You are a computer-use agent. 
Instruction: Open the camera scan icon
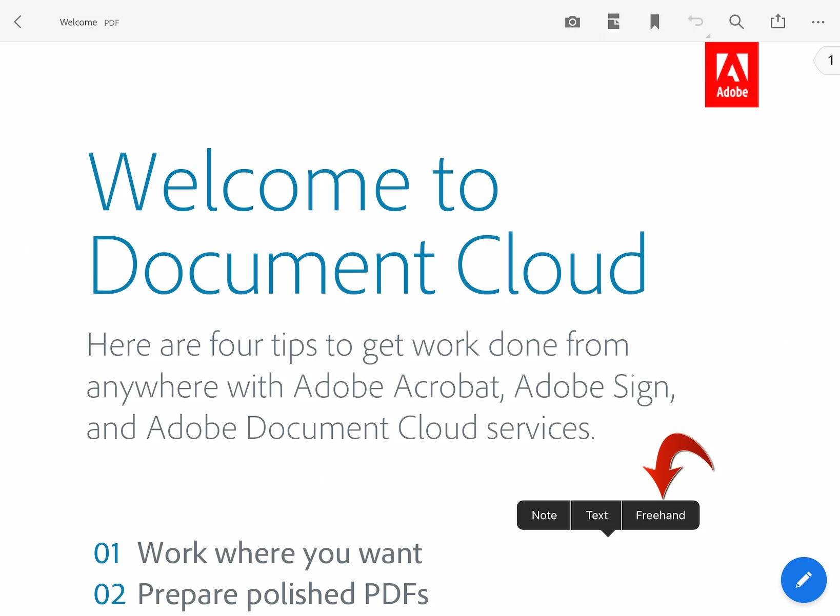coord(572,22)
